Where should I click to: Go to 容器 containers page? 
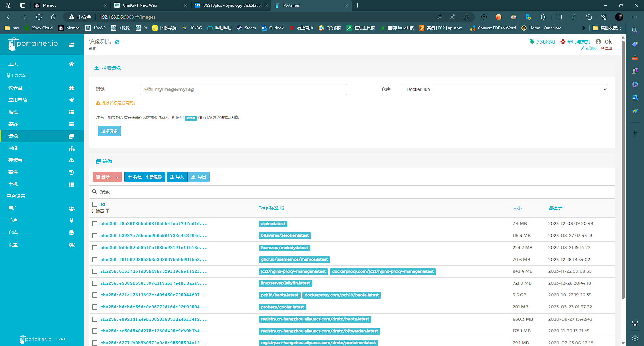42,124
